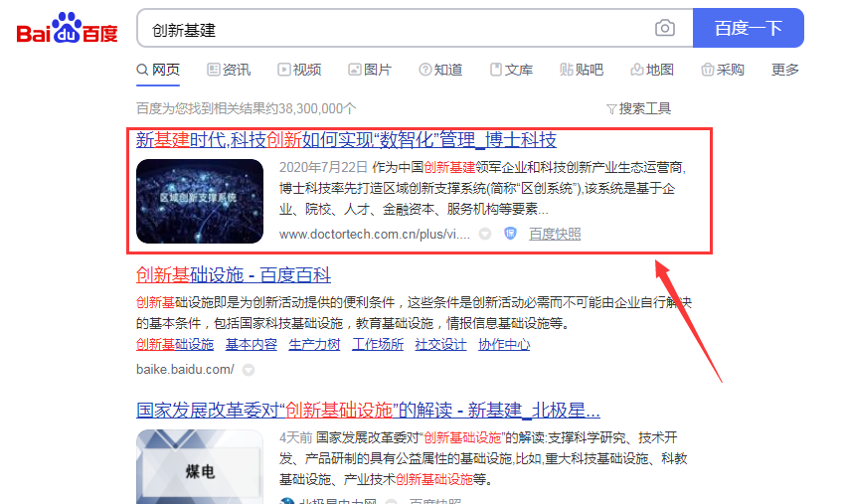Image resolution: width=846 pixels, height=504 pixels.
Task: Expand dropdown arrow beside baike.baidu.com
Action: 249,370
